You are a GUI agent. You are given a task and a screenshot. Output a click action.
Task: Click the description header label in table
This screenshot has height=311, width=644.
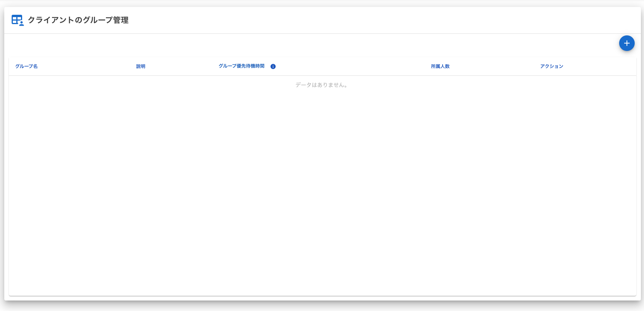[141, 66]
